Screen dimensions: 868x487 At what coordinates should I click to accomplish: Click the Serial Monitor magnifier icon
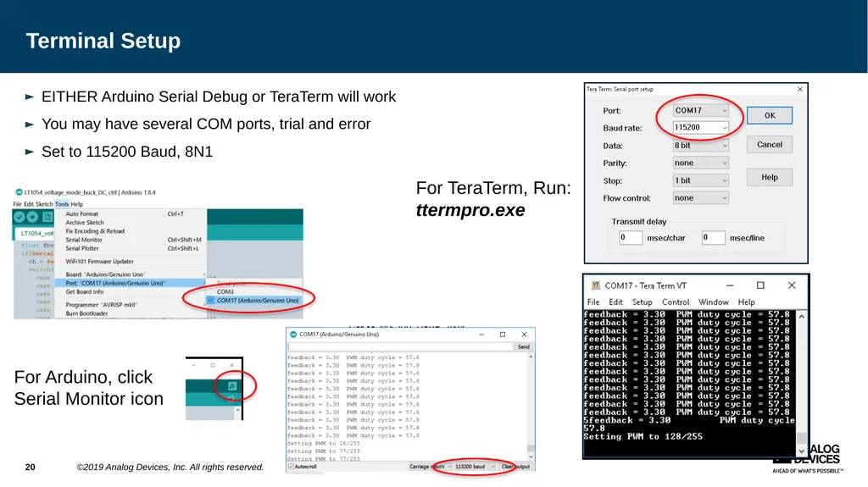(232, 386)
